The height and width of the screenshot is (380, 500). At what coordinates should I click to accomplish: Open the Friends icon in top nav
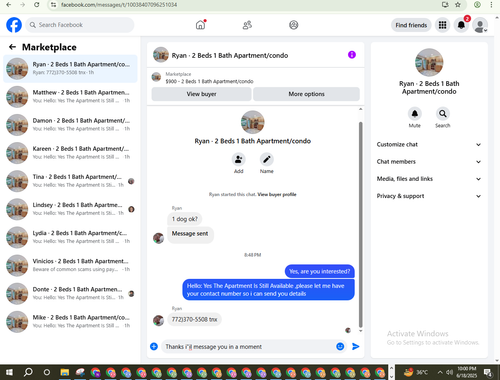pos(247,25)
